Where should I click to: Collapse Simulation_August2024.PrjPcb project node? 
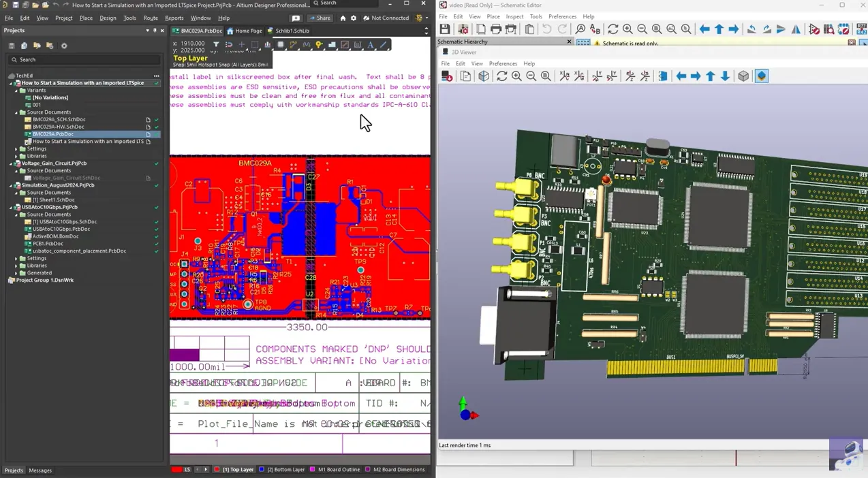tap(11, 185)
